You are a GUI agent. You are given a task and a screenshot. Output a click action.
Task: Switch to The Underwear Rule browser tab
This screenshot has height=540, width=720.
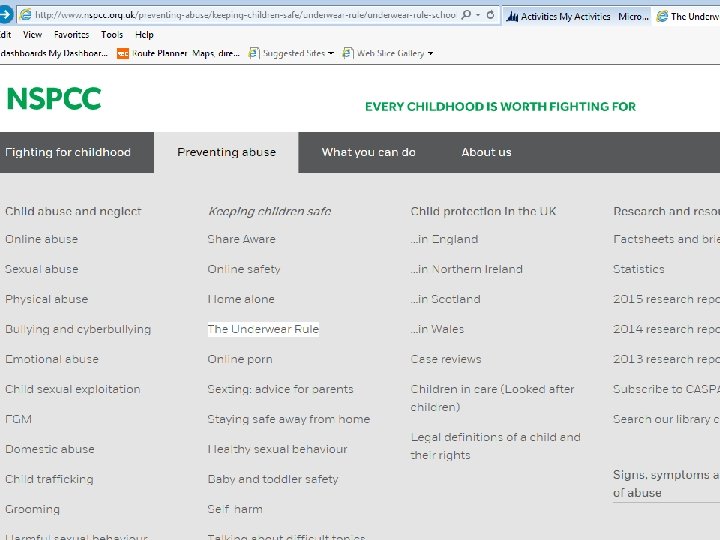click(x=687, y=17)
